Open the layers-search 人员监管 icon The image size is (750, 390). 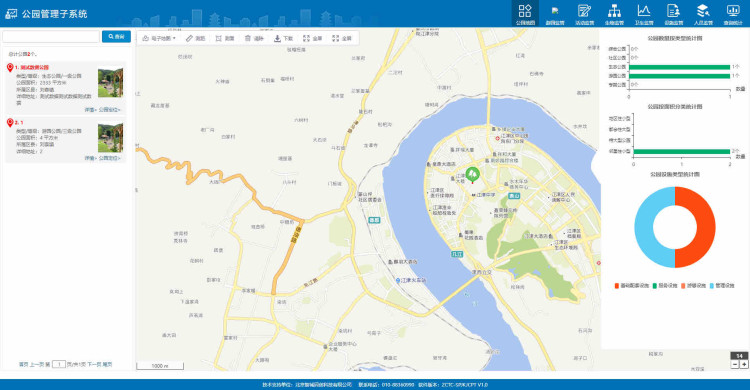(x=703, y=13)
